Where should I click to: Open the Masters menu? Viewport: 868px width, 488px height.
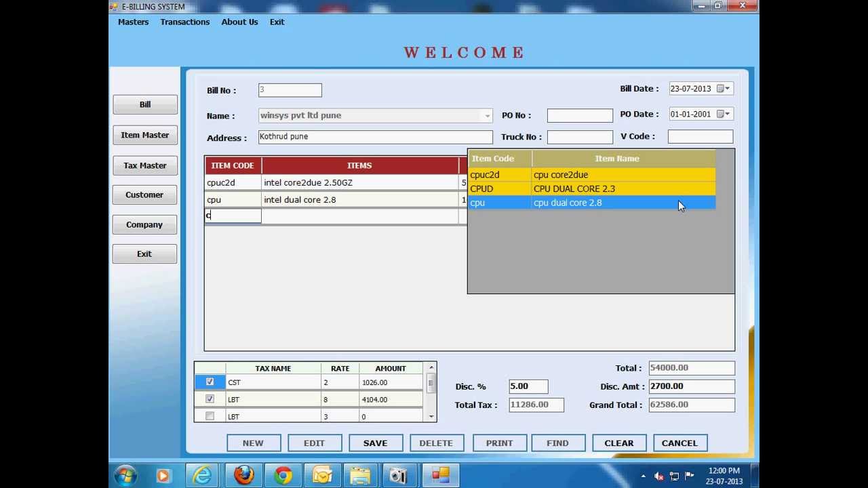click(x=133, y=22)
